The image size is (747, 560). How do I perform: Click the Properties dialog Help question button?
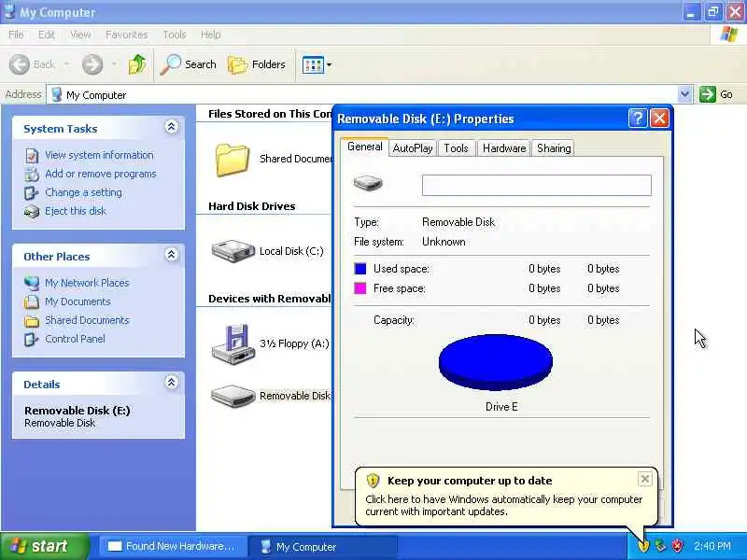638,119
